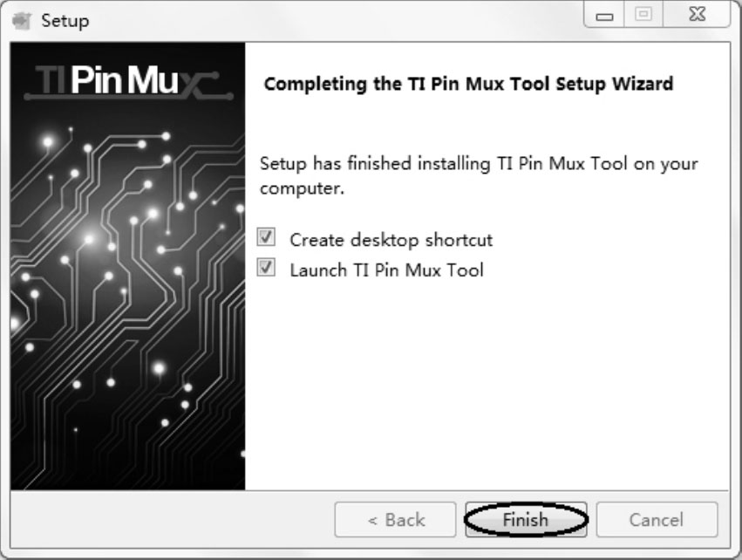Image resolution: width=742 pixels, height=560 pixels.
Task: Click the blank white area below the checkboxes
Action: coord(487,384)
